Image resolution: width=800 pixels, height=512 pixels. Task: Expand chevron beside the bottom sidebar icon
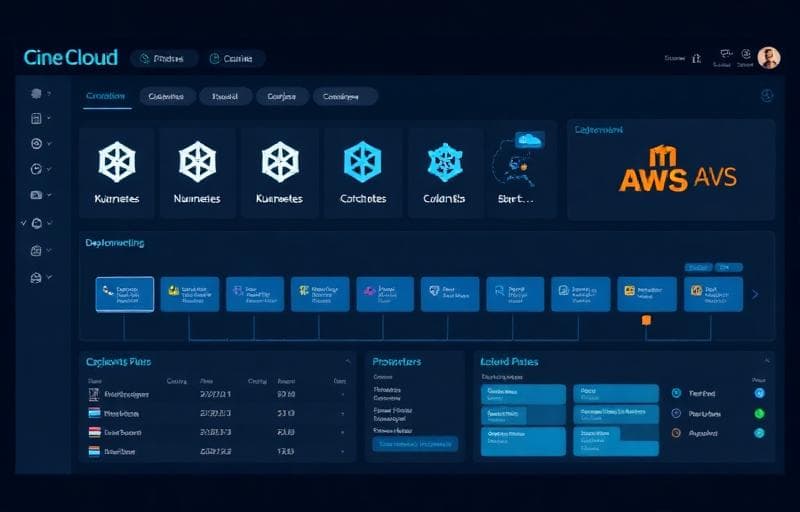tap(49, 277)
